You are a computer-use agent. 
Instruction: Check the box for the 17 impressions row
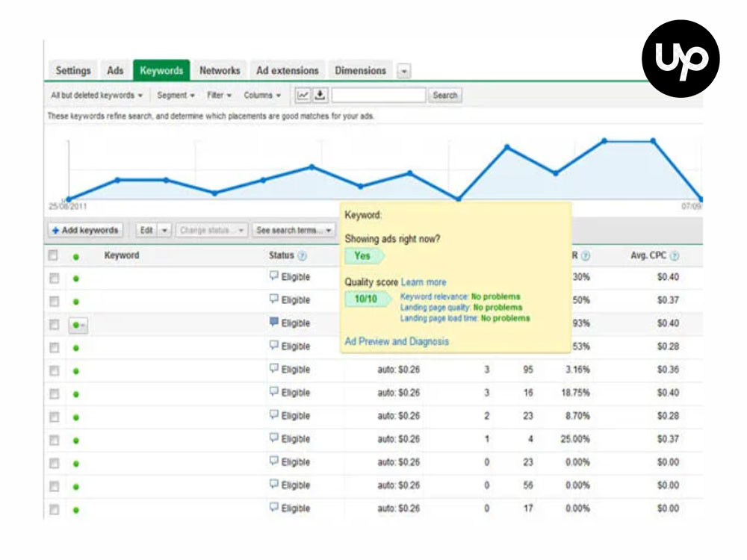(55, 509)
